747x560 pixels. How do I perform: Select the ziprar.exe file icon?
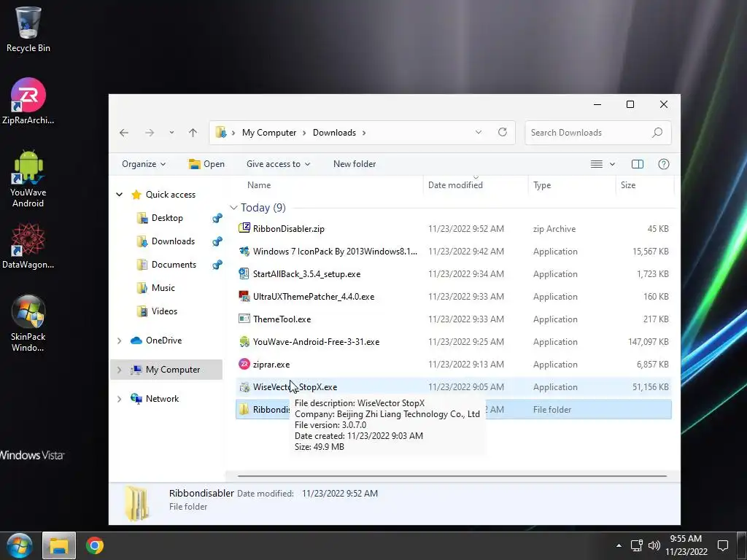coord(244,364)
